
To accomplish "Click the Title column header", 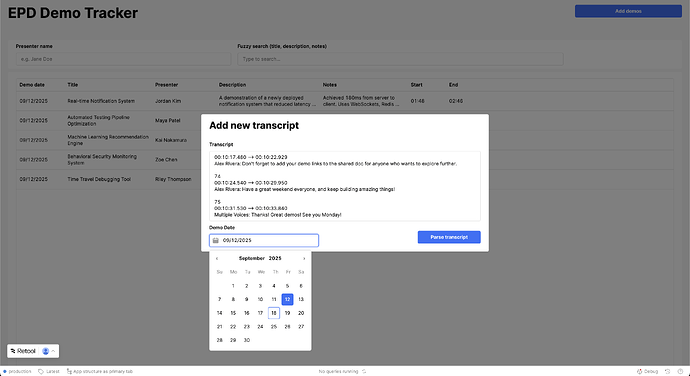I will (73, 85).
